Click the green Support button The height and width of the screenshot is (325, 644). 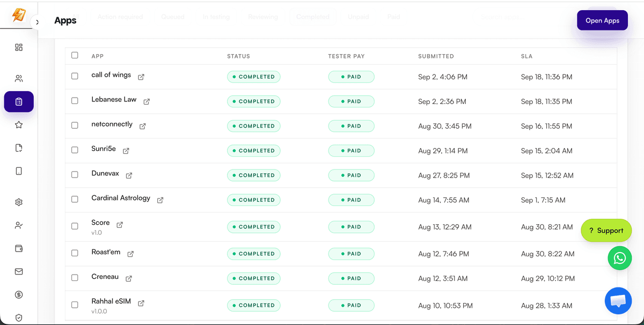point(606,231)
